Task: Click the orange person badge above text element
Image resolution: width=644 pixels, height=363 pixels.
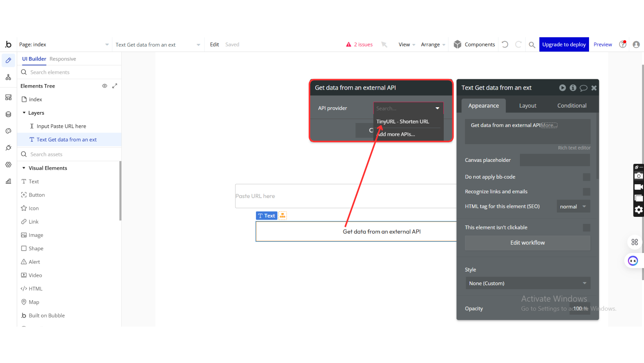Action: coord(282,215)
